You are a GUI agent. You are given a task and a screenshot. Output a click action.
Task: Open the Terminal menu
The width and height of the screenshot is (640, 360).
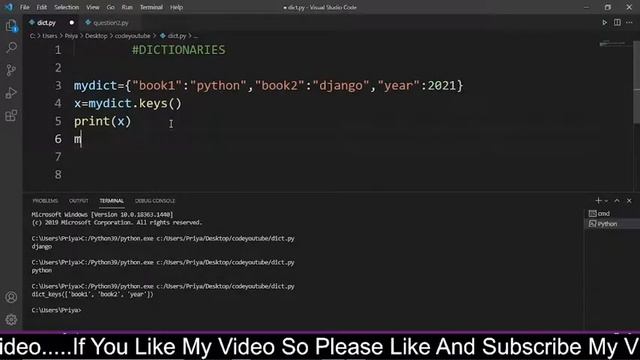[151, 7]
